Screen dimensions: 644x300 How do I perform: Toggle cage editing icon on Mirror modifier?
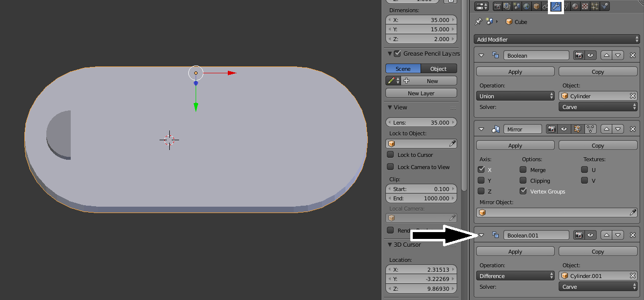(x=590, y=129)
